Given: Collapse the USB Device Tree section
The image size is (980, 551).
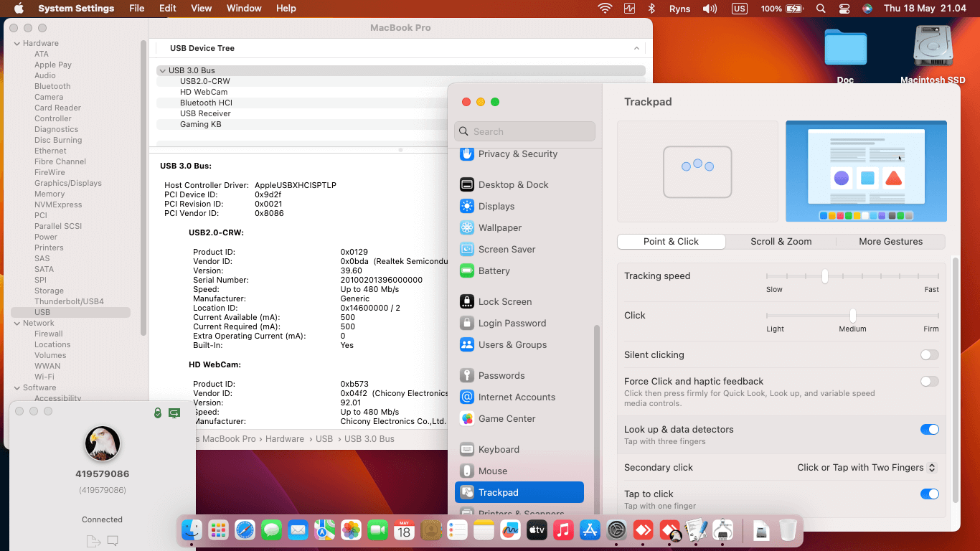Looking at the screenshot, I should pos(636,48).
